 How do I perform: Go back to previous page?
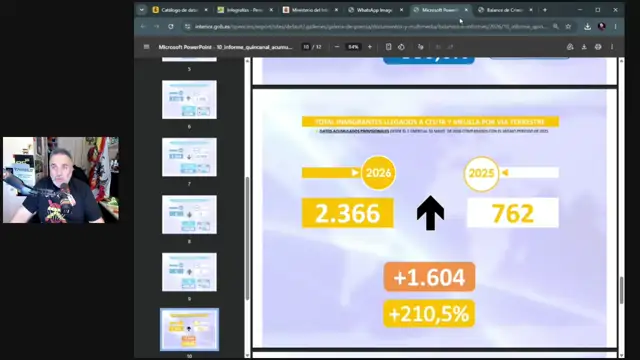143,27
